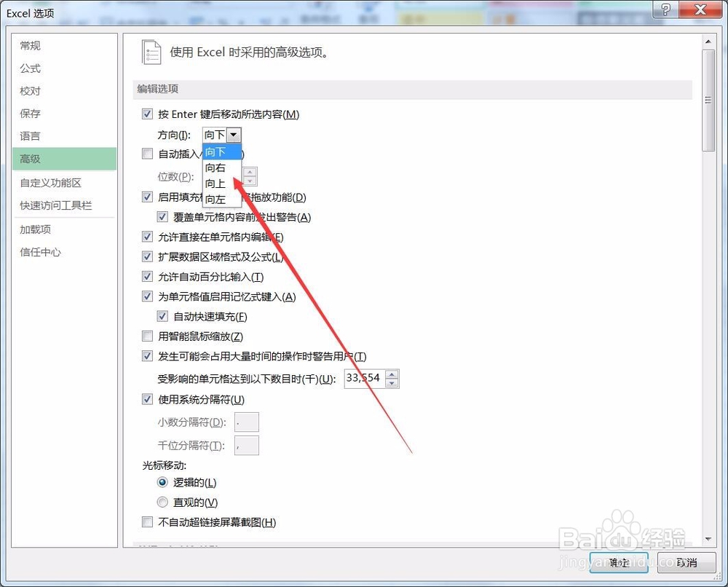Select the 高级 category
Screen dimensions: 728x587
pos(65,159)
